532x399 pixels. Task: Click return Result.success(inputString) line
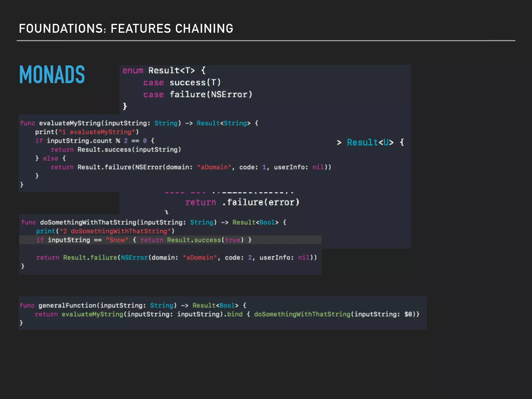116,150
